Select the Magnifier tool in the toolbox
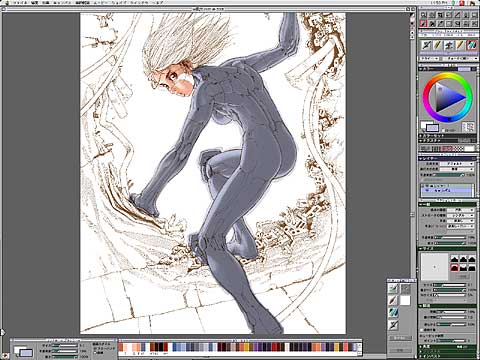This screenshot has width=480, height=360. [424, 15]
